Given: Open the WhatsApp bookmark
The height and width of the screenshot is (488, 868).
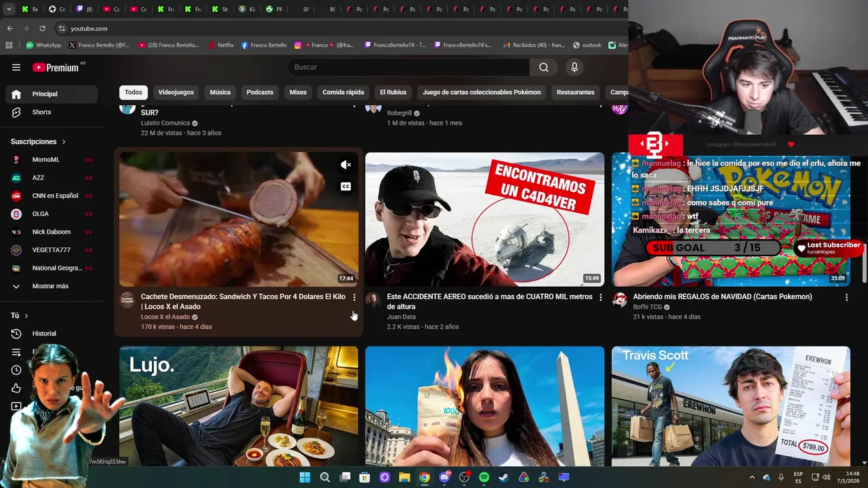Looking at the screenshot, I should (x=43, y=45).
